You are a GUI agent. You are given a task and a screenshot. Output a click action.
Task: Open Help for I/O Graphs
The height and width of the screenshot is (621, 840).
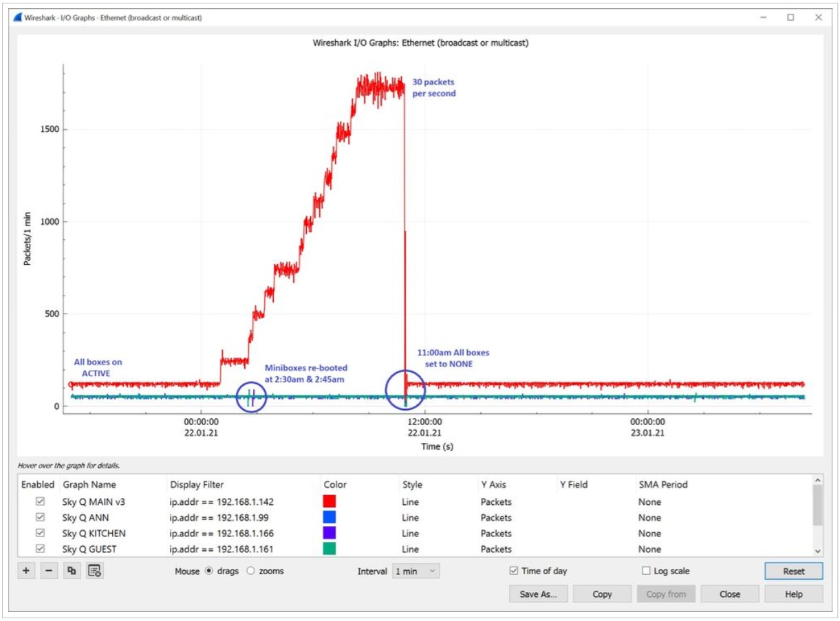[793, 593]
